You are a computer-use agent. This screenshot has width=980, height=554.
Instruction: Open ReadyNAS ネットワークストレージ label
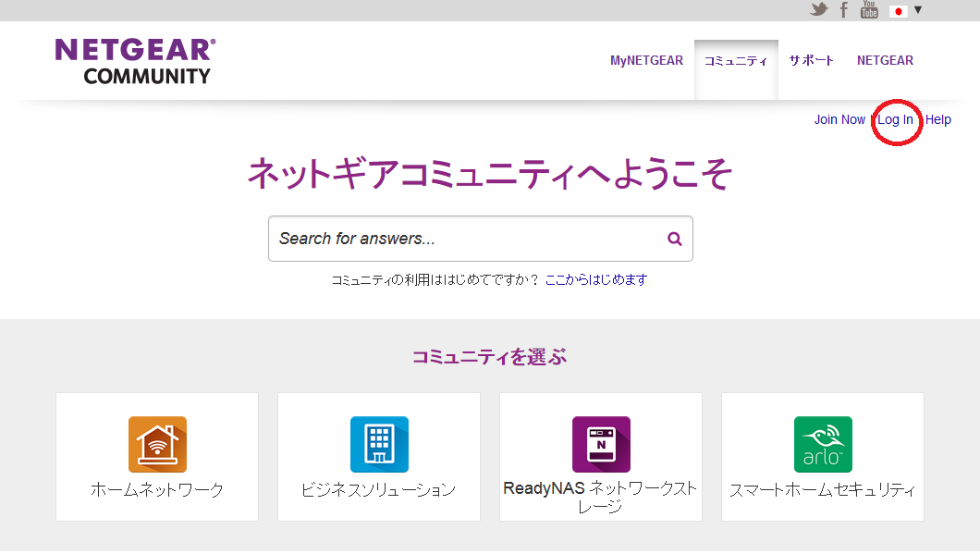pos(600,497)
